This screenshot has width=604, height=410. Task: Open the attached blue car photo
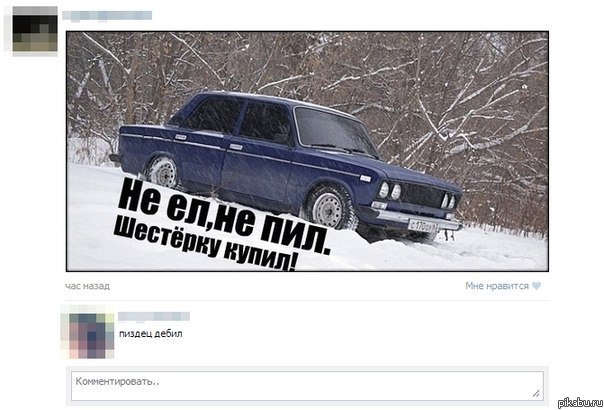[307, 151]
